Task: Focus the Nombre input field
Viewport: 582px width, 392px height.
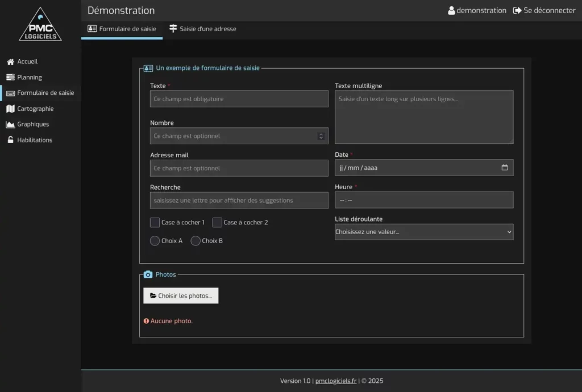Action: tap(239, 136)
